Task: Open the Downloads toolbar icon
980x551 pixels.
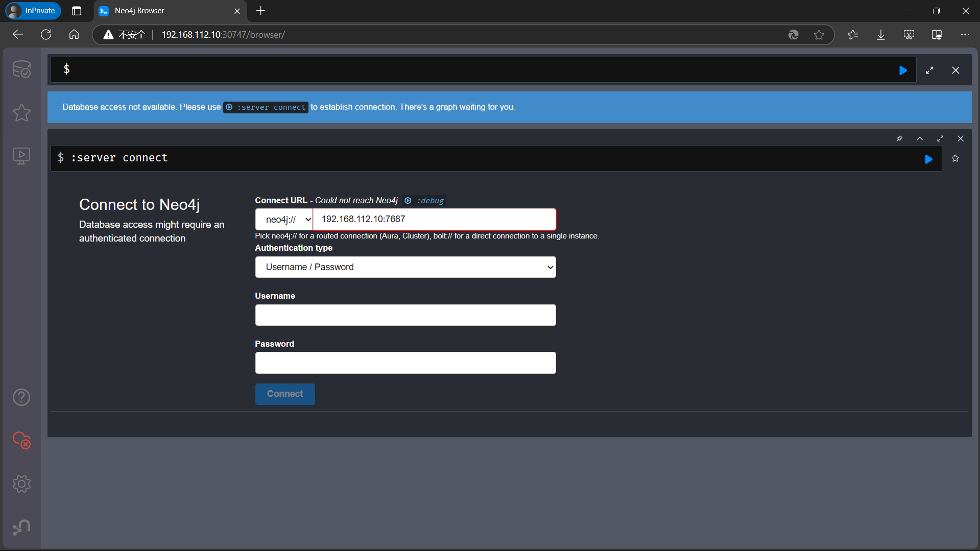Action: click(881, 35)
